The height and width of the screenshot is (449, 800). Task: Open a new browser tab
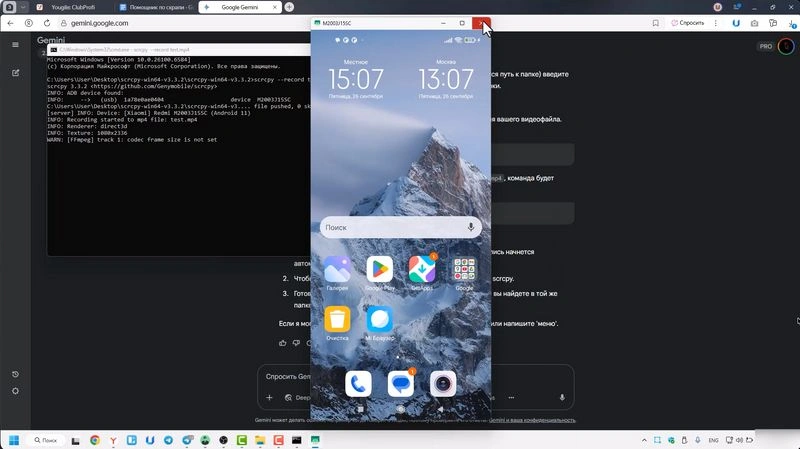tap(289, 7)
